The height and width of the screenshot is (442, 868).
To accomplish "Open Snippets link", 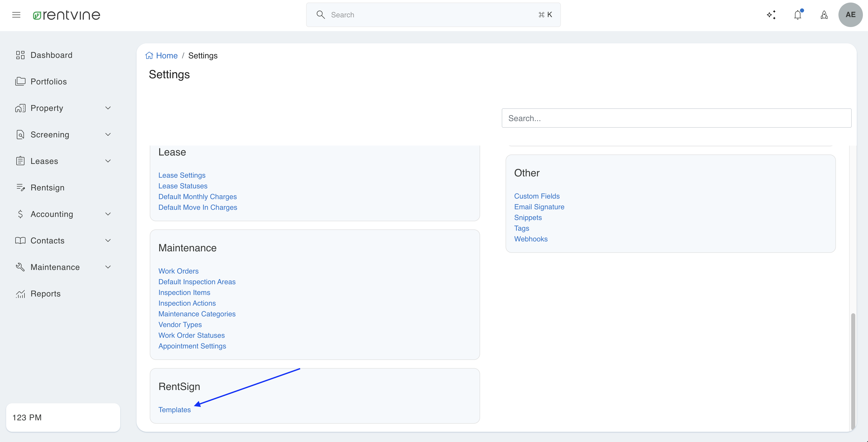I will click(x=528, y=217).
